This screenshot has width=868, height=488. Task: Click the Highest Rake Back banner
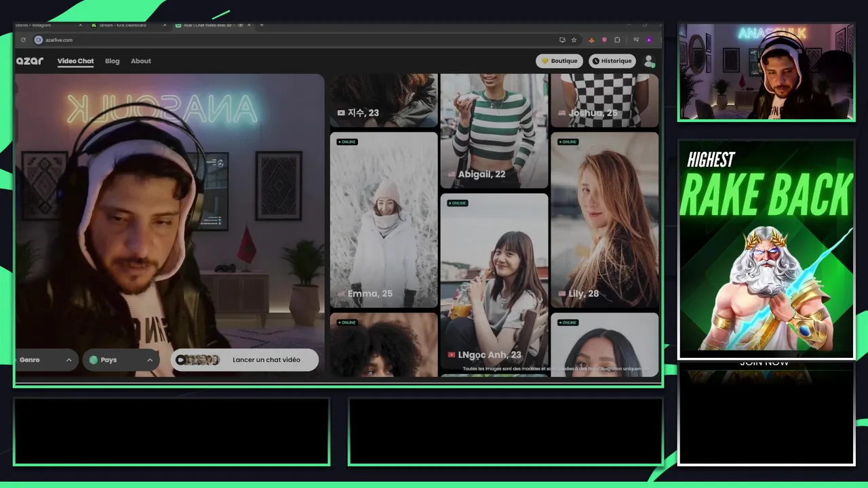766,249
